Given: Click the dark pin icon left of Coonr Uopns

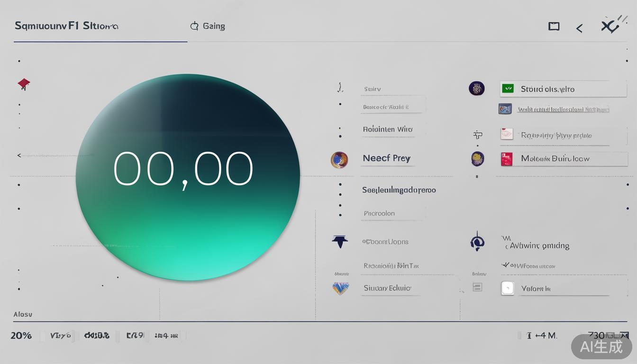Looking at the screenshot, I should point(340,242).
